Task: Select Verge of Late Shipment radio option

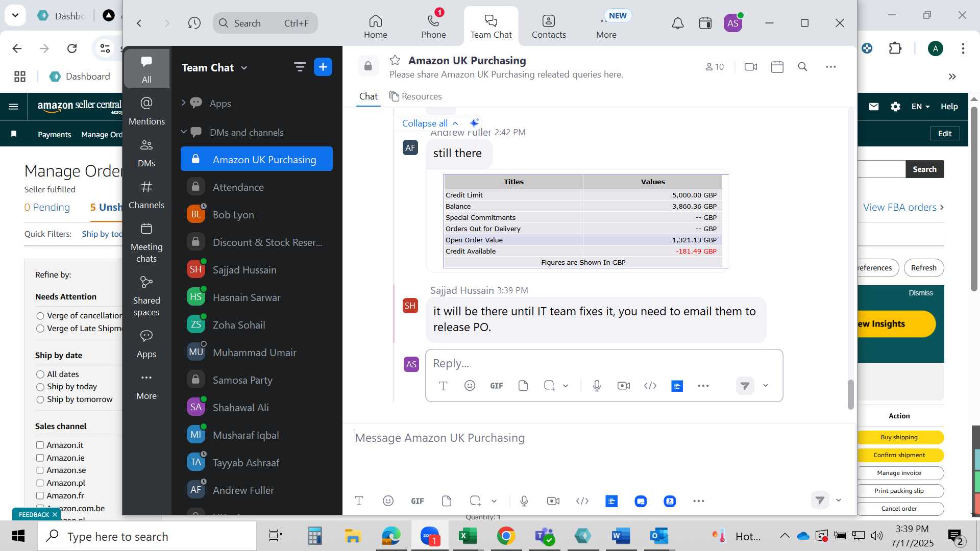Action: (x=40, y=329)
